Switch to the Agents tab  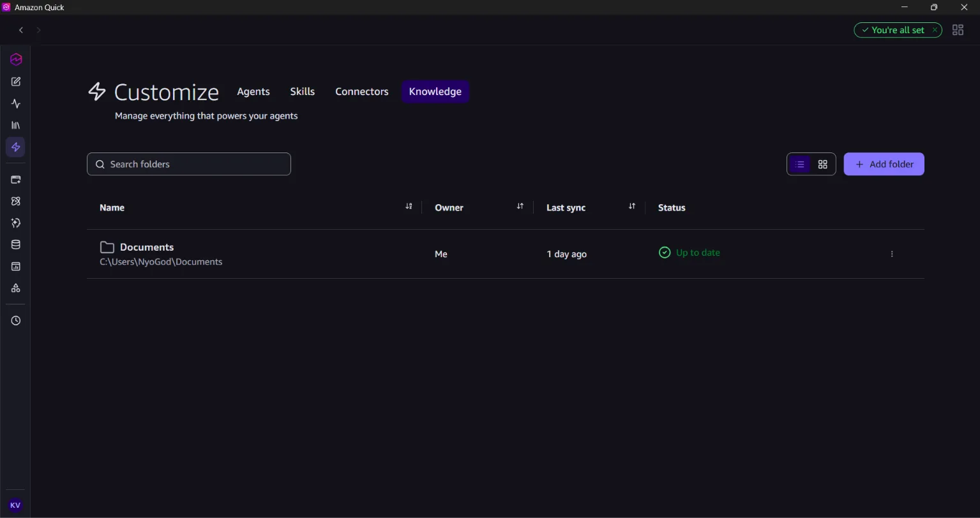(253, 91)
